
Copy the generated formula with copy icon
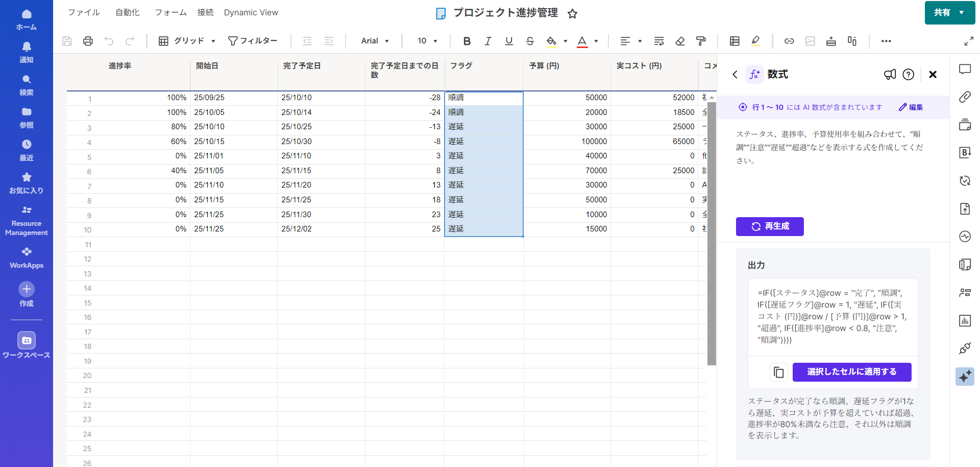click(x=778, y=372)
